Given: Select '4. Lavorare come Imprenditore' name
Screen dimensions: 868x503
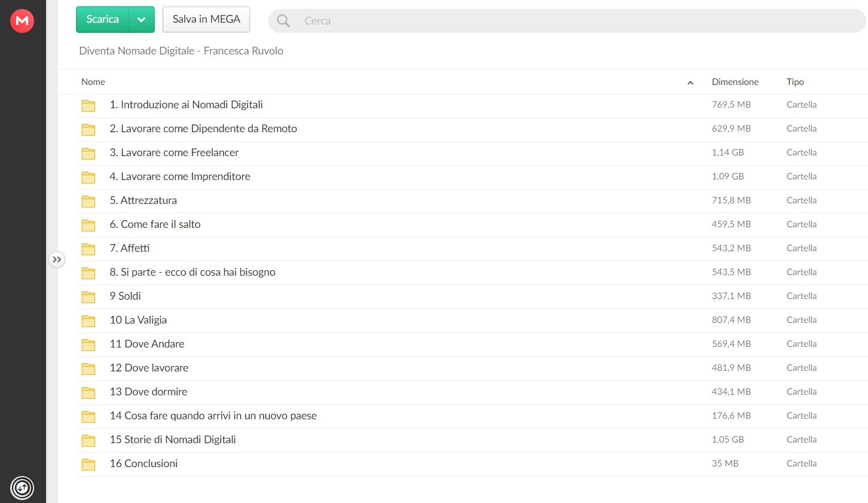Looking at the screenshot, I should [180, 176].
